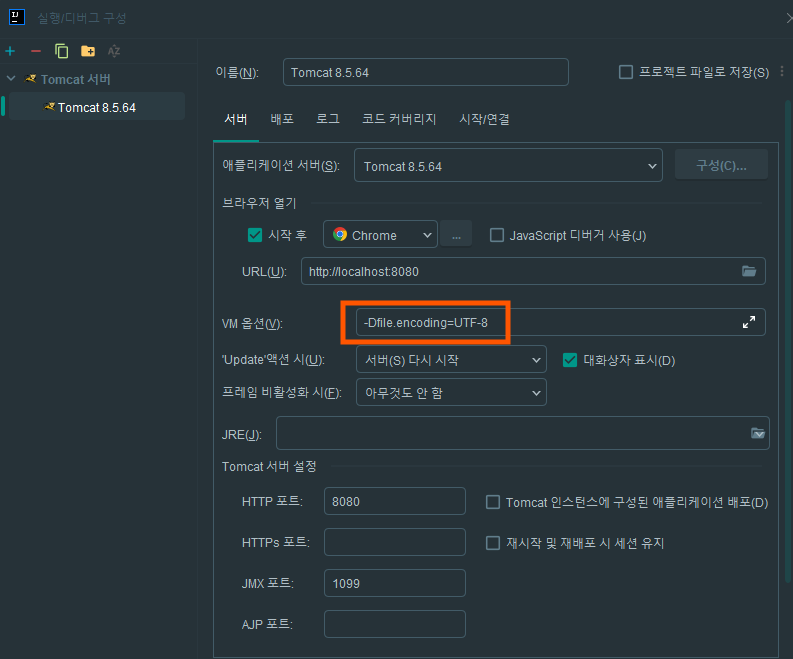
Task: Enable Tomcat 인스턴스에 구성된 애플리케이션 배포 checkbox
Action: 493,502
